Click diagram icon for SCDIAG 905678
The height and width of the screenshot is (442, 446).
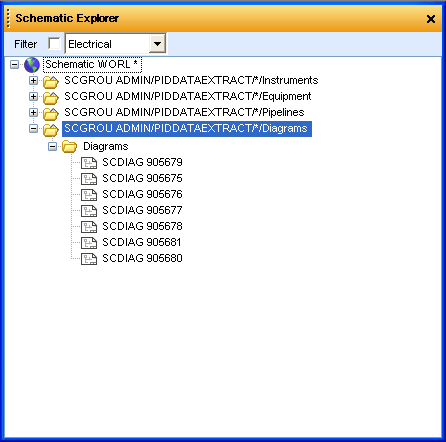tap(89, 227)
